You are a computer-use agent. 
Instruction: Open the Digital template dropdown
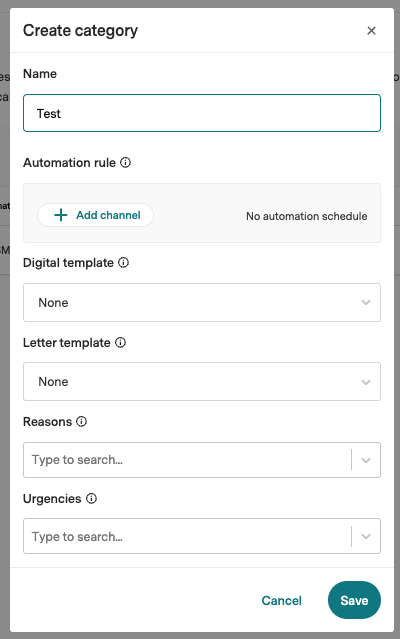(x=202, y=302)
